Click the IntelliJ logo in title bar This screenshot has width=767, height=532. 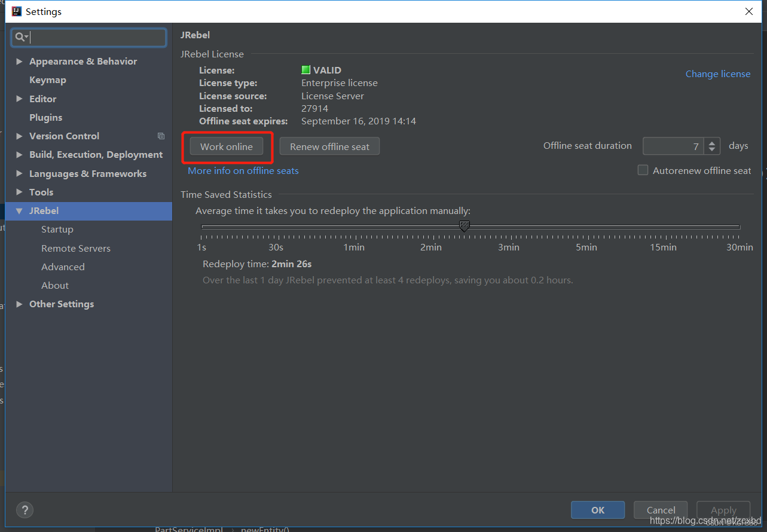pos(17,11)
